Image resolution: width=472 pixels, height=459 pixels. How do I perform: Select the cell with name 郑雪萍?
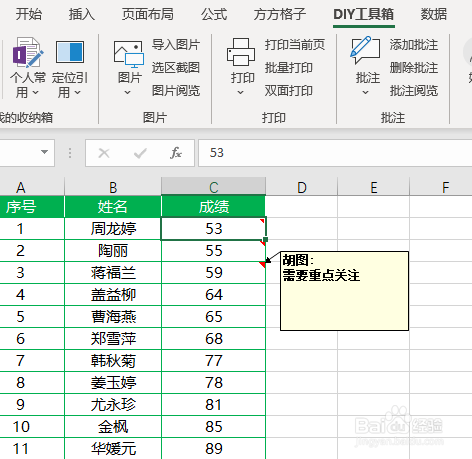[x=113, y=339]
